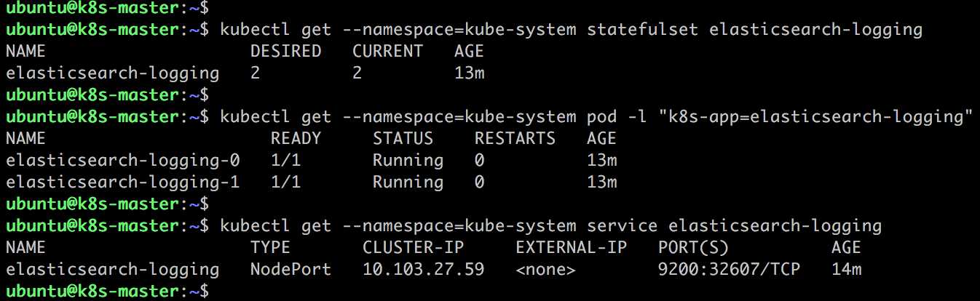The height and width of the screenshot is (301, 980).
Task: Select the RESTARTS column header
Action: click(515, 138)
